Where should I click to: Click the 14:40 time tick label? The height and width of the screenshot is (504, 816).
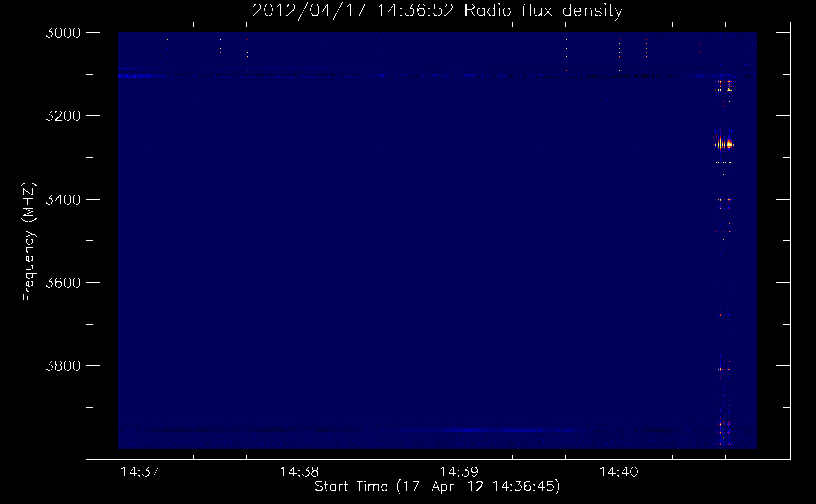(619, 472)
